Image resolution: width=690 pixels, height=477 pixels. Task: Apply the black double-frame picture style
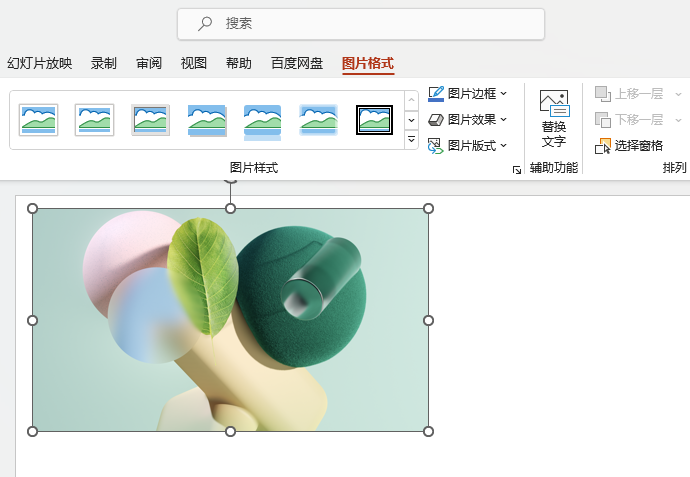pos(374,120)
